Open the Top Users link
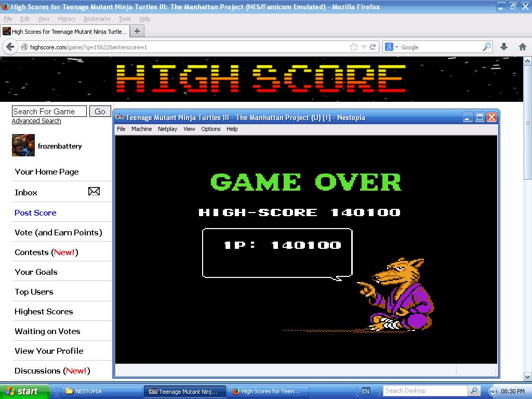The image size is (532, 399). pos(34,292)
